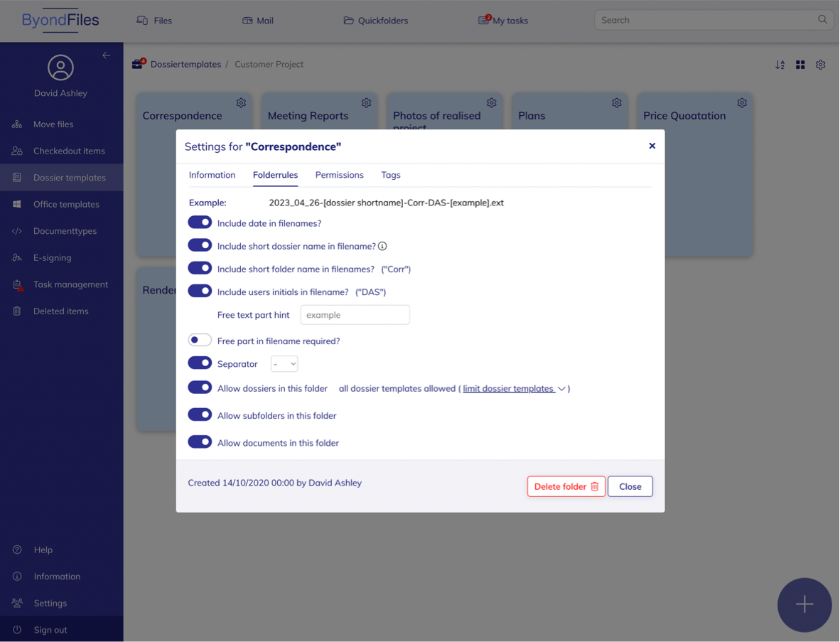Switch to grid view icon
This screenshot has height=642, width=840.
(x=800, y=65)
